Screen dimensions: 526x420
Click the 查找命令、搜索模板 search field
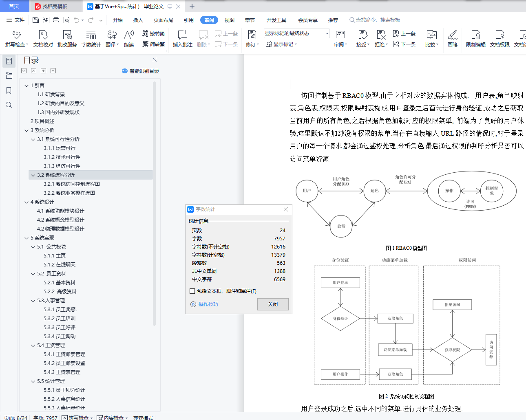pyautogui.click(x=375, y=20)
